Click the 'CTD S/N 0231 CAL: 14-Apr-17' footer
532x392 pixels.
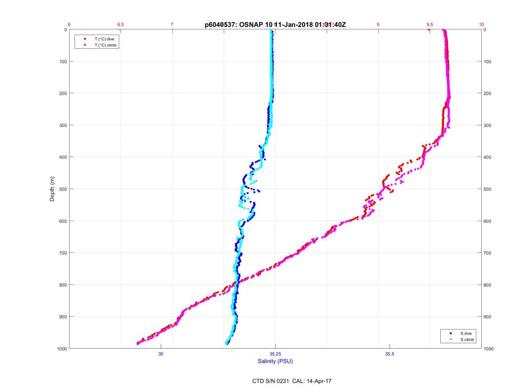point(291,381)
